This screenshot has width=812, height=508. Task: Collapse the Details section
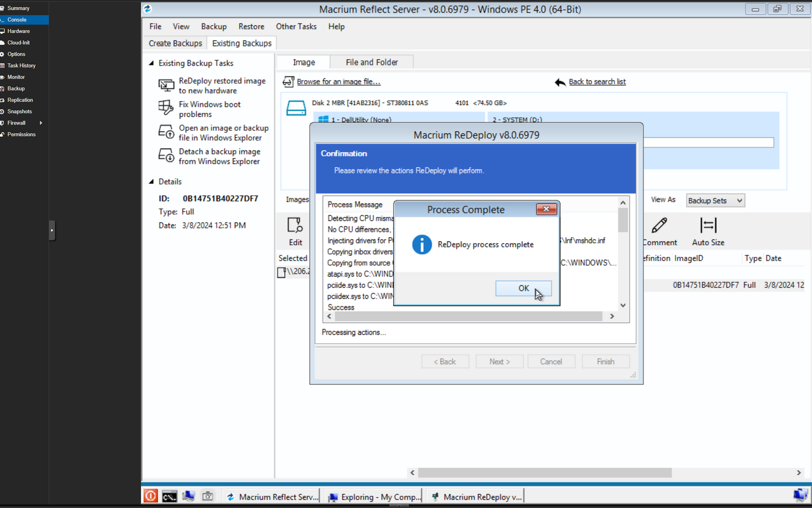152,181
